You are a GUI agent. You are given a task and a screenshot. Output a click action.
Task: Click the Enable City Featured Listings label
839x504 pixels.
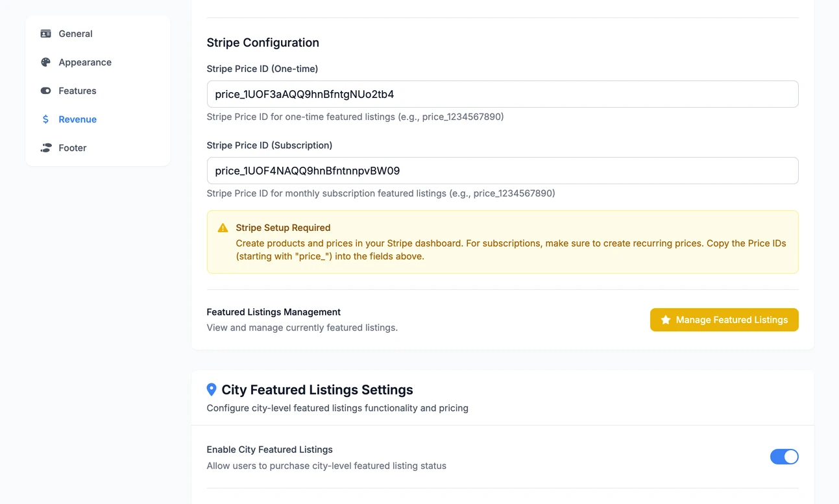[270, 450]
